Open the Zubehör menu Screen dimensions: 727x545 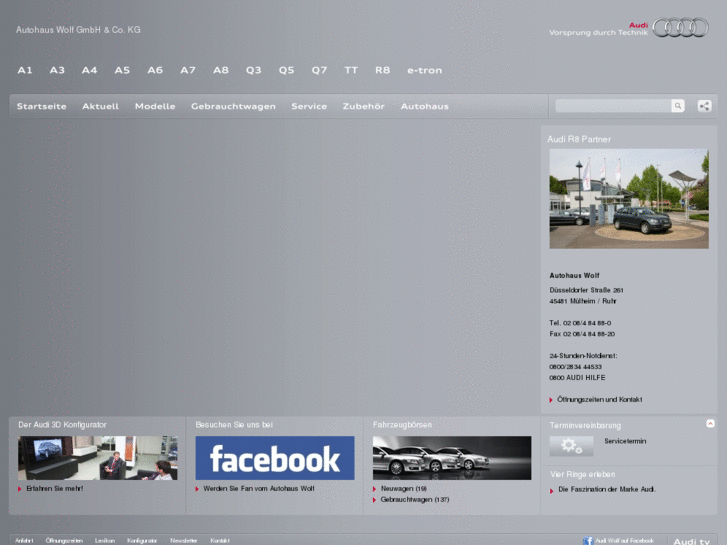pos(364,106)
